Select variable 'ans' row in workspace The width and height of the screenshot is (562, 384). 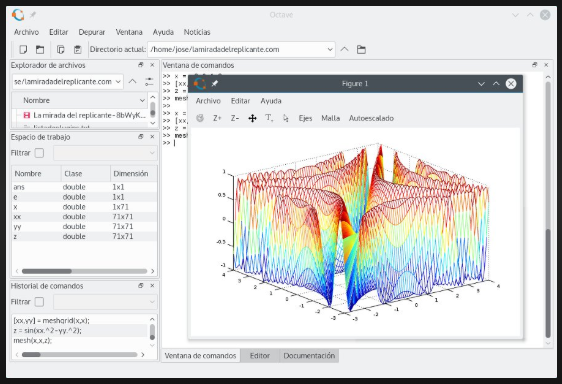(85, 187)
